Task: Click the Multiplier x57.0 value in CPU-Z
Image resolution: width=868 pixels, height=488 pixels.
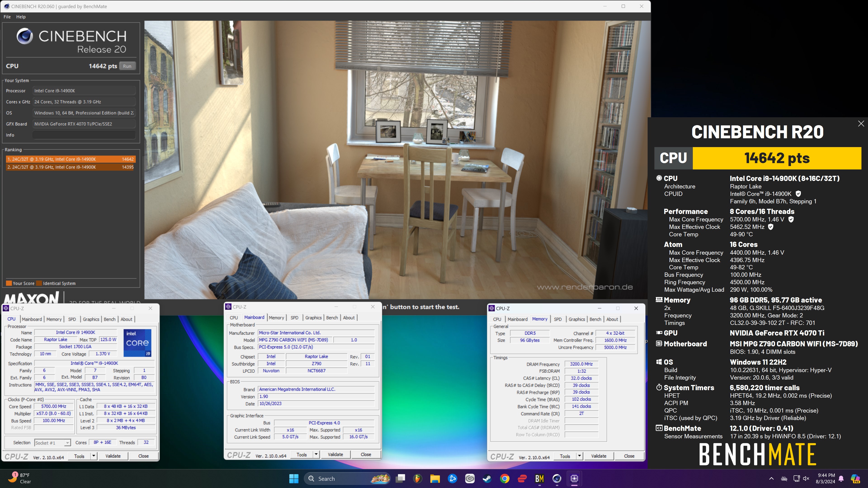Action: point(54,414)
